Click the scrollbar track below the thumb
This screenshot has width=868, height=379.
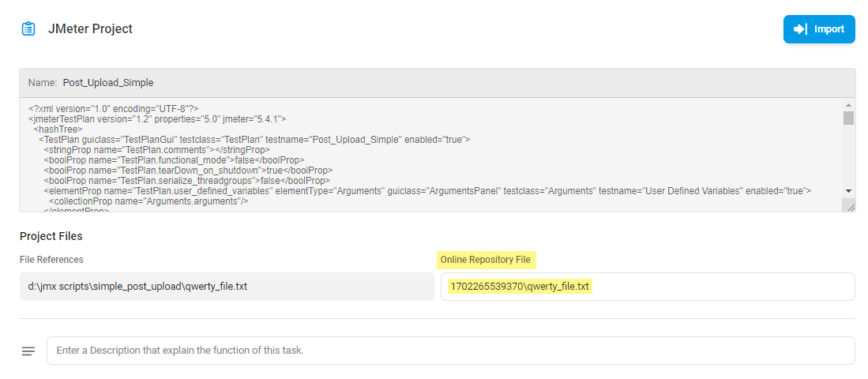coord(848,155)
